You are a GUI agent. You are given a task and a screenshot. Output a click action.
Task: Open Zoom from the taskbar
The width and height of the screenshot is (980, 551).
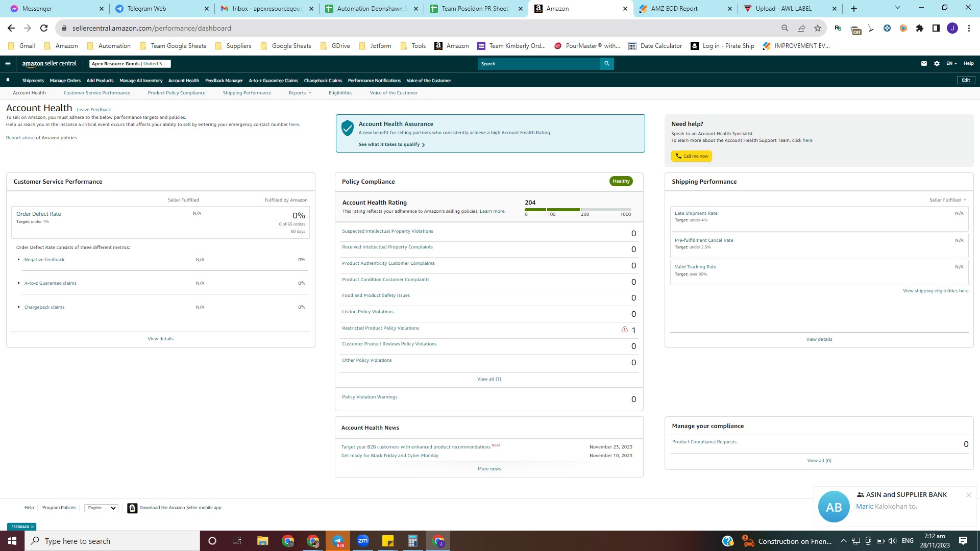363,541
